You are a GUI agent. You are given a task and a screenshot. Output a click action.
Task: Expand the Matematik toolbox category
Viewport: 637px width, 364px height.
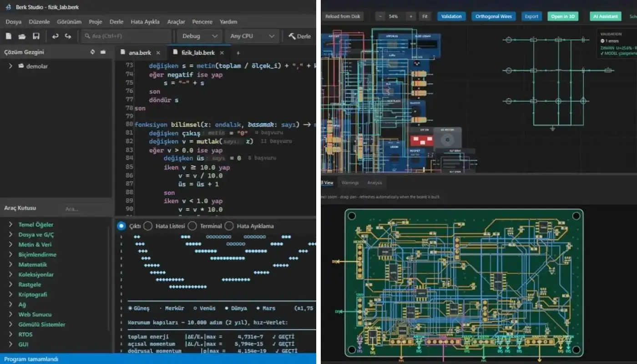pos(10,264)
